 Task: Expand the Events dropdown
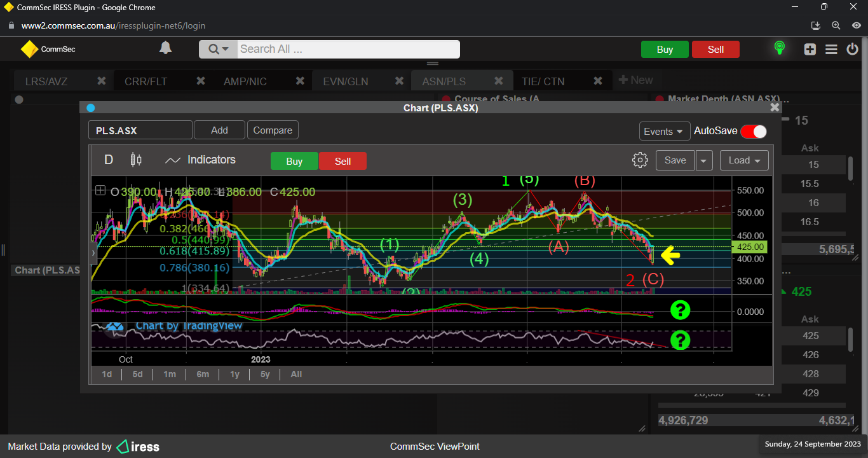664,131
